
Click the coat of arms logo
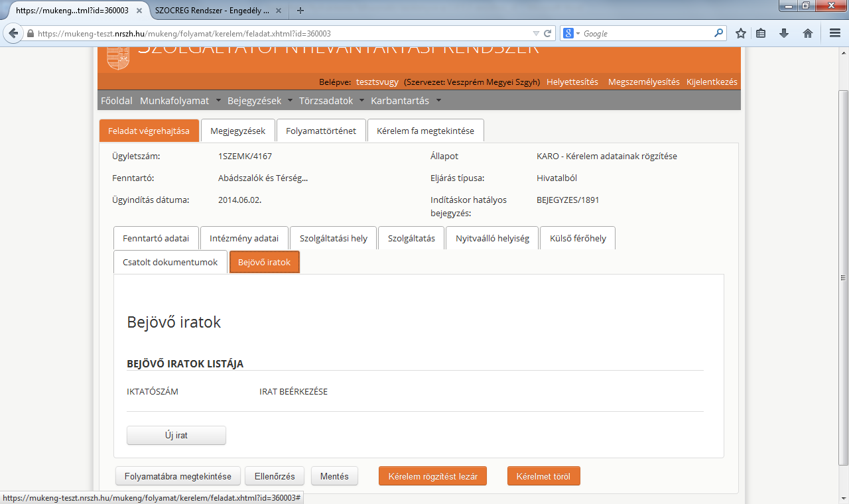[x=118, y=57]
